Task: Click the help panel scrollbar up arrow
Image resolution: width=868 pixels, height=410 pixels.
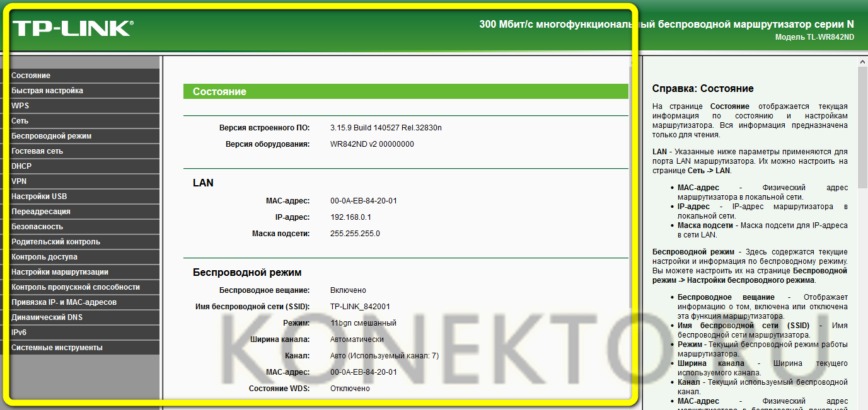Action: (x=862, y=62)
